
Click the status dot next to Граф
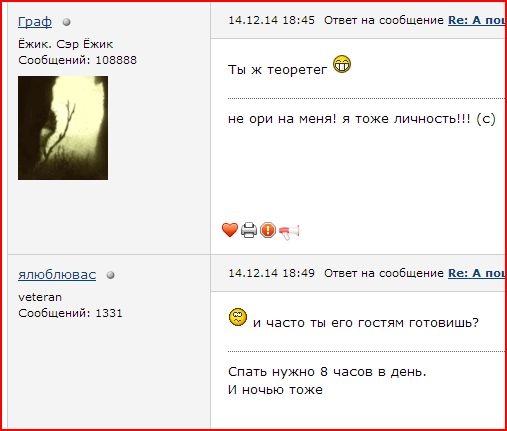click(67, 22)
